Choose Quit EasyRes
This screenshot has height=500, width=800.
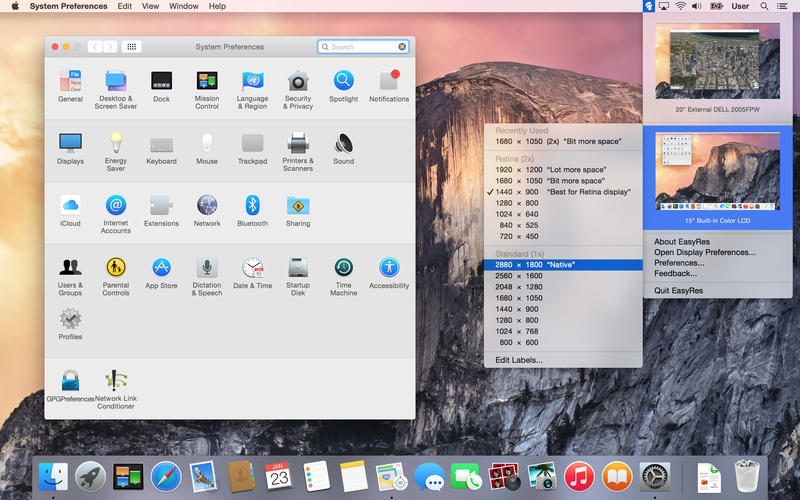tap(678, 290)
